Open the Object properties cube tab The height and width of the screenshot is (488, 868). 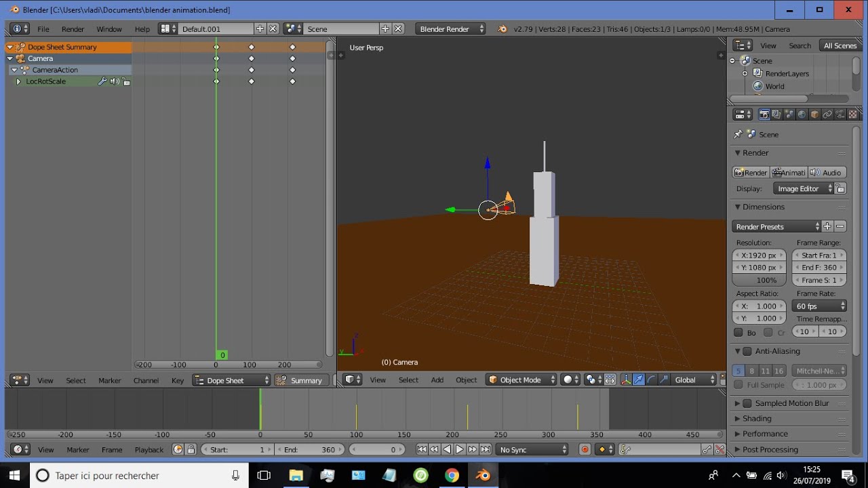[814, 115]
